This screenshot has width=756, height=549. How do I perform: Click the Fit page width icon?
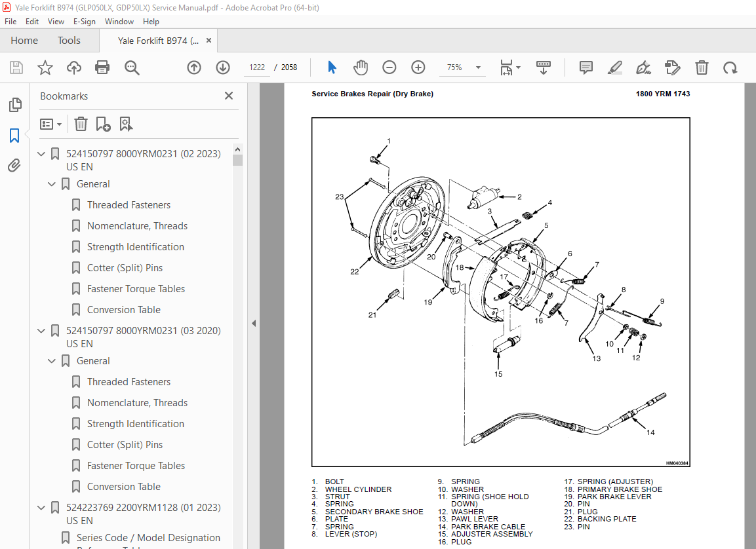(x=506, y=67)
